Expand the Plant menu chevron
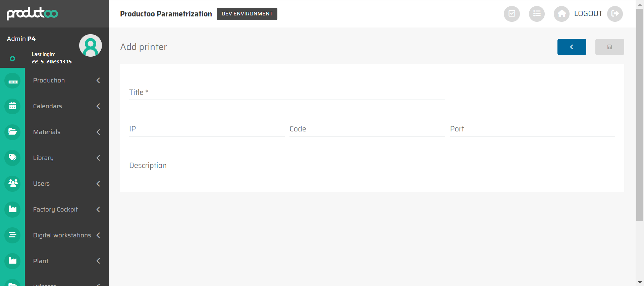The width and height of the screenshot is (644, 286). tap(98, 261)
